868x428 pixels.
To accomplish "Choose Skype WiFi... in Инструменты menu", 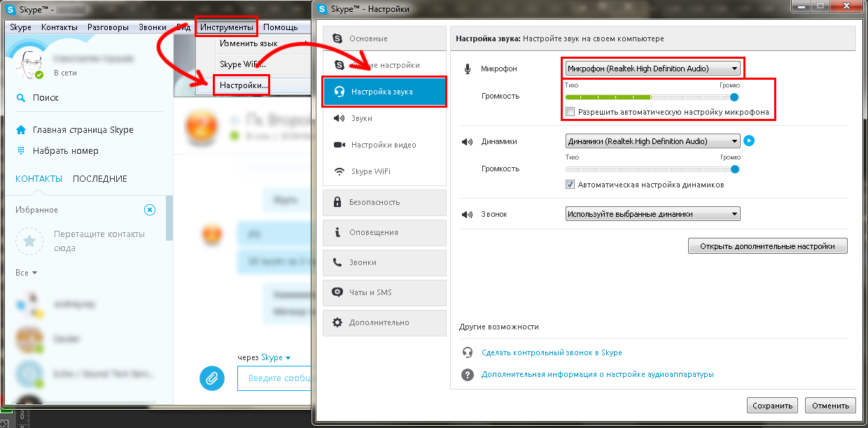I will (242, 64).
